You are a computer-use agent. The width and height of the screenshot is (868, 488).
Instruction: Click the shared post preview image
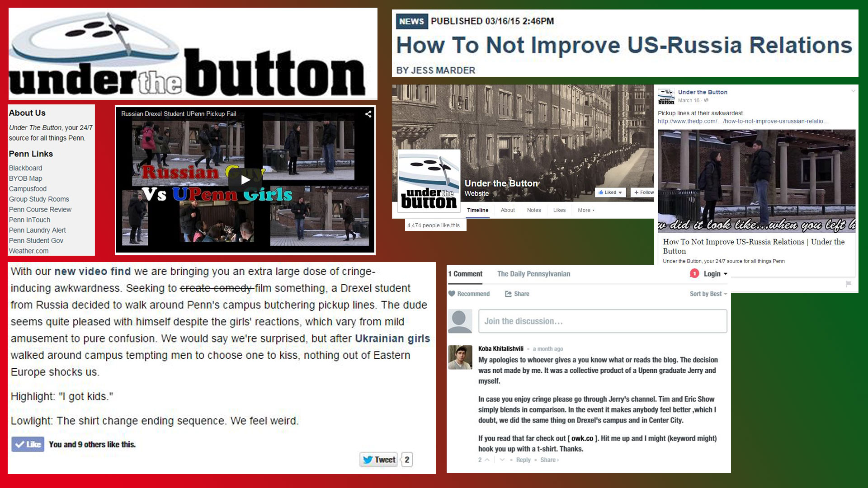756,181
